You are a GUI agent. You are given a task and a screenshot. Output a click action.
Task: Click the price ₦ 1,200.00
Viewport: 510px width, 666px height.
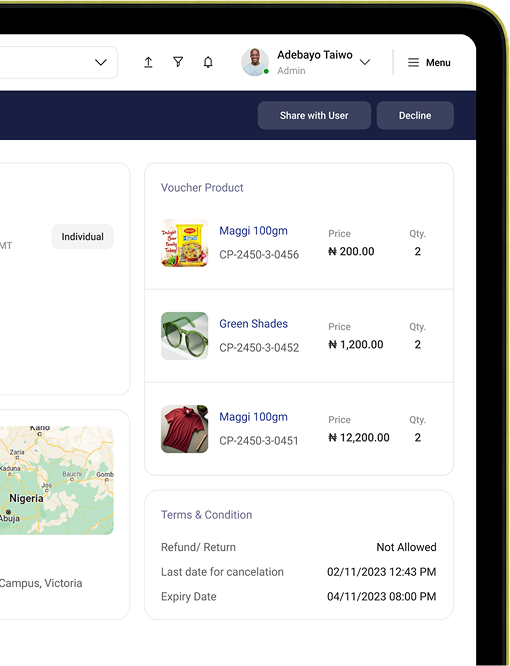point(356,344)
